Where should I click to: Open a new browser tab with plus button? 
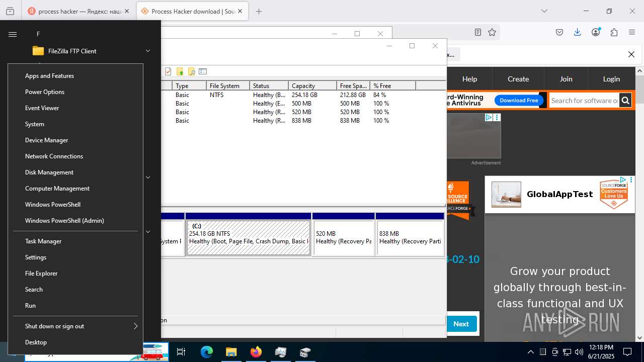click(x=259, y=11)
